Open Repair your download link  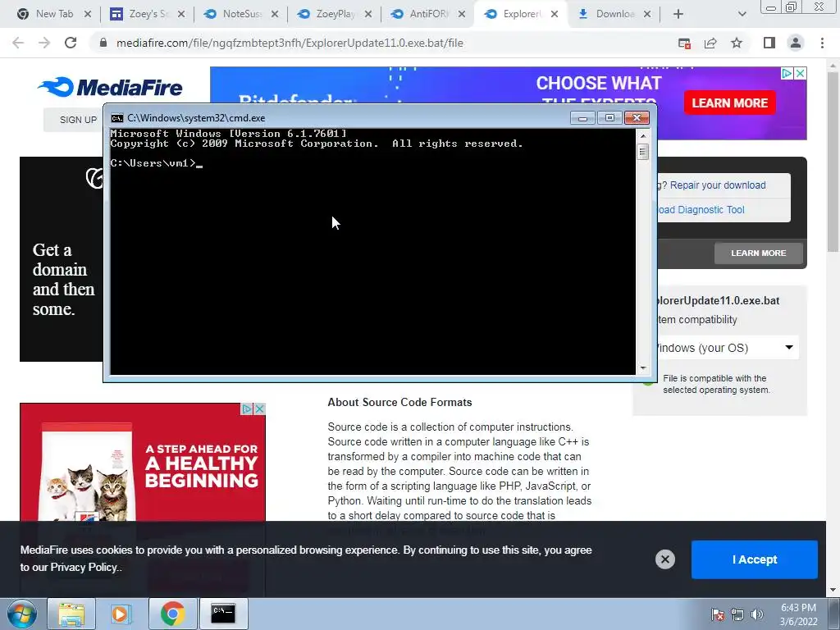[717, 185]
